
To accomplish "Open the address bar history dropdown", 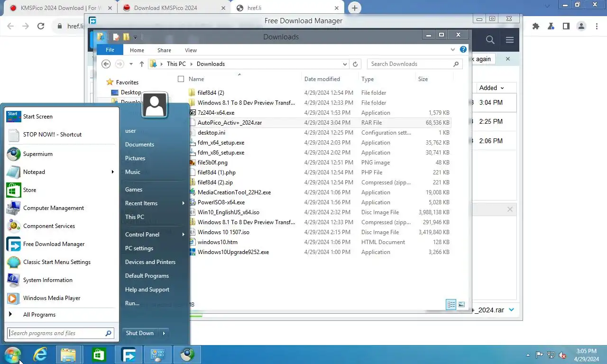I will pos(345,64).
